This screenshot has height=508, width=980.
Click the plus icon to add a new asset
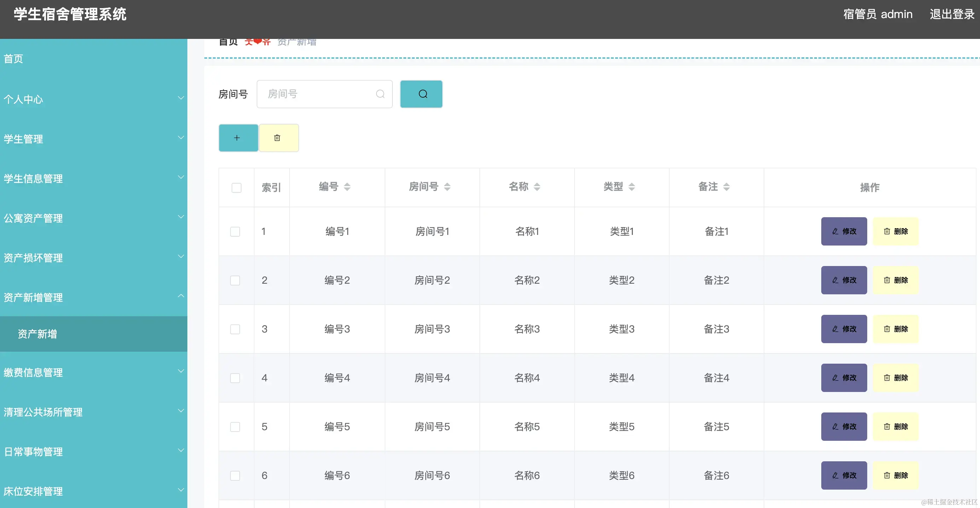click(x=238, y=138)
